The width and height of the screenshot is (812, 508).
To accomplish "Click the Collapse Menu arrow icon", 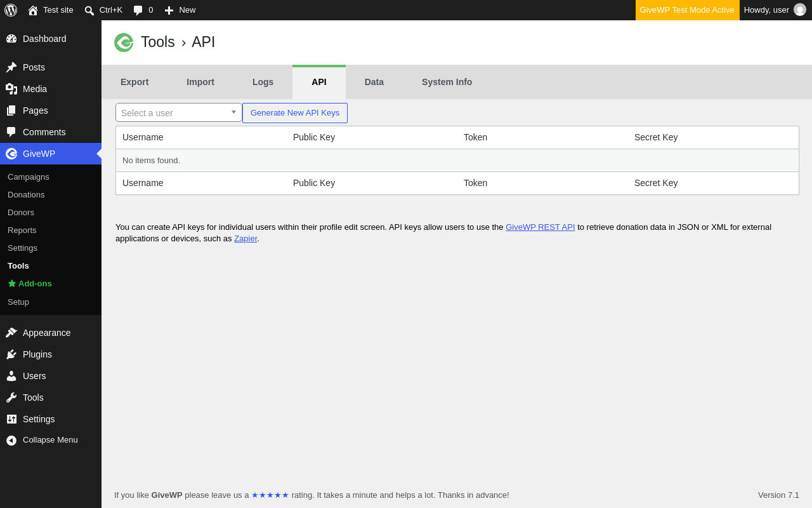I will click(x=11, y=440).
